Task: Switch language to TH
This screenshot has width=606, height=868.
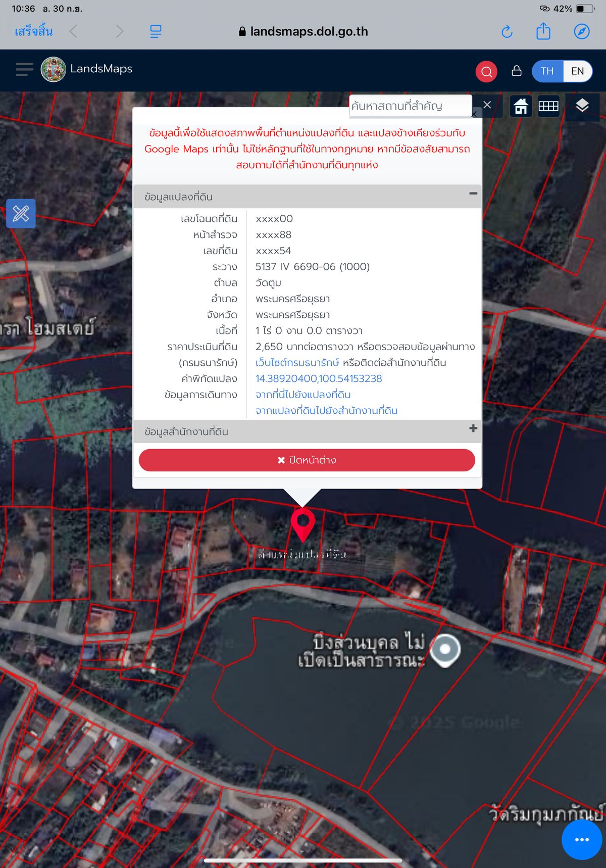Action: [547, 71]
